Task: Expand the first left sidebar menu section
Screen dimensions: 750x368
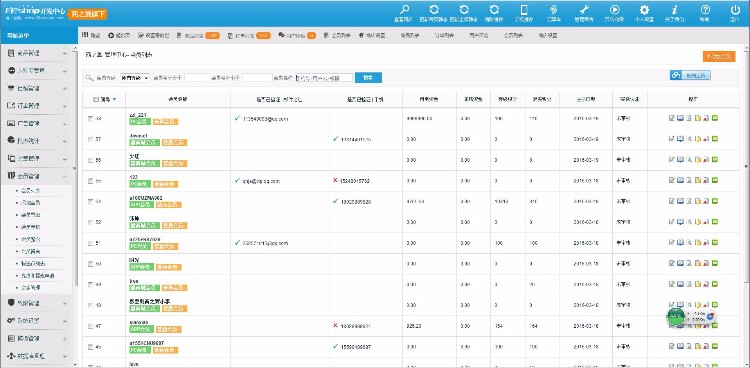Action: 37,53
